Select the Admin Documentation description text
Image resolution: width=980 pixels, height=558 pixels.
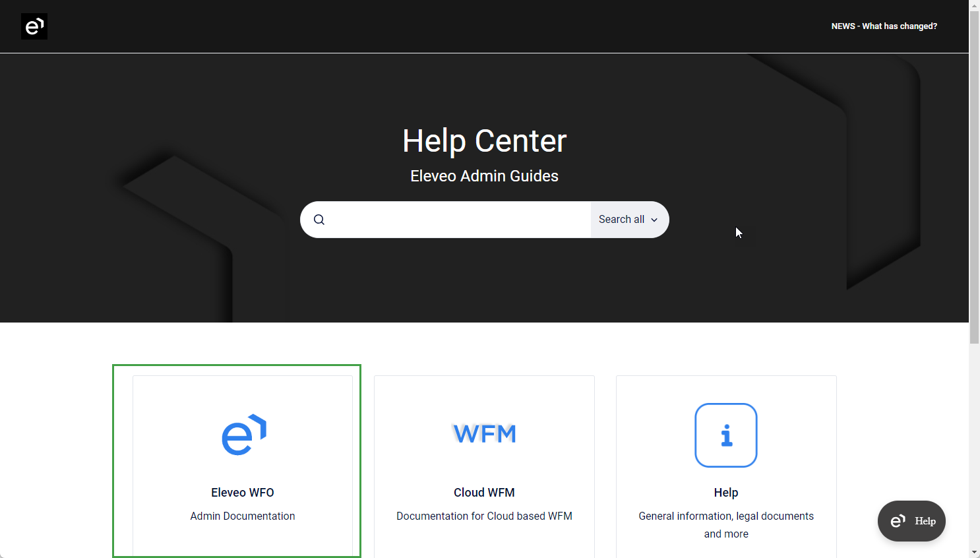[x=243, y=516]
